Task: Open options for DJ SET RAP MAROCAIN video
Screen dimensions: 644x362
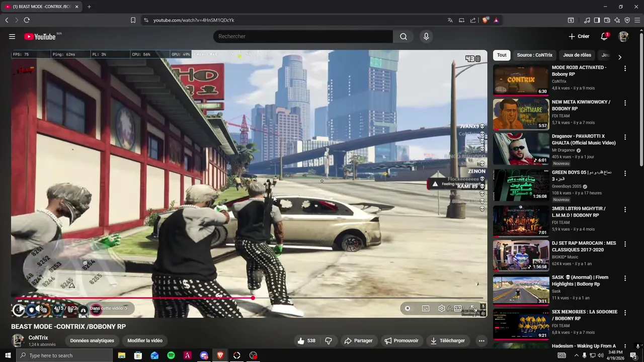Action: tap(625, 244)
